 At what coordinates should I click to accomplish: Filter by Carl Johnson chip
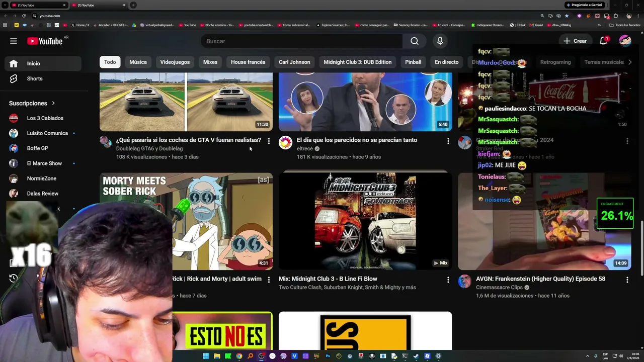(294, 62)
